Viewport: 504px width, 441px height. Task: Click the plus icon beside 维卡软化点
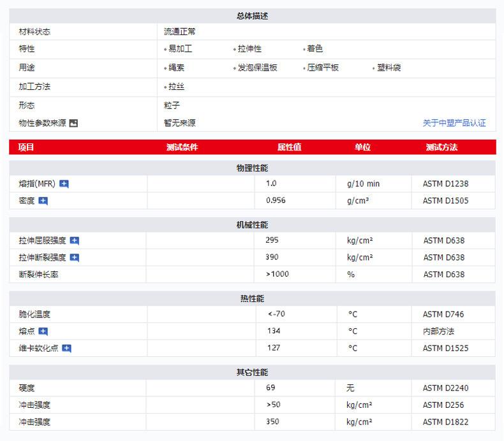point(66,349)
